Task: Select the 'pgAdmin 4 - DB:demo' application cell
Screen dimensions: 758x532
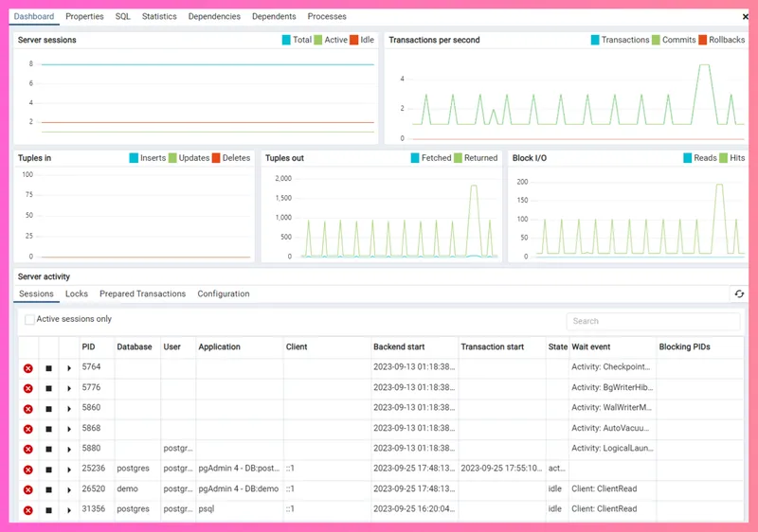Action: (239, 488)
